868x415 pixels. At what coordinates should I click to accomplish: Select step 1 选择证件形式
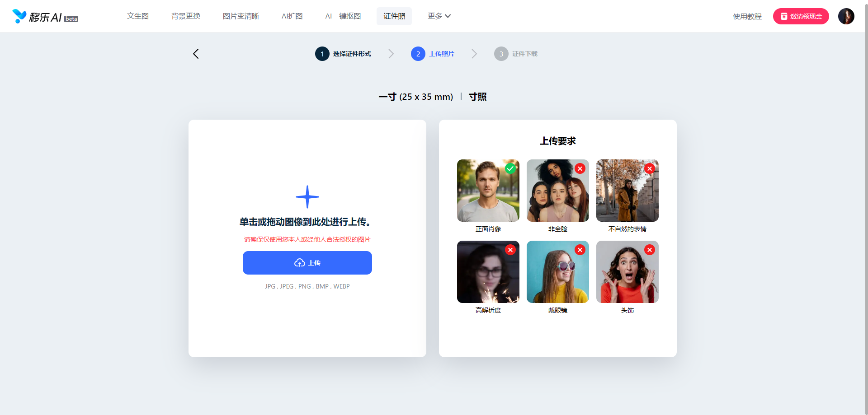[343, 54]
